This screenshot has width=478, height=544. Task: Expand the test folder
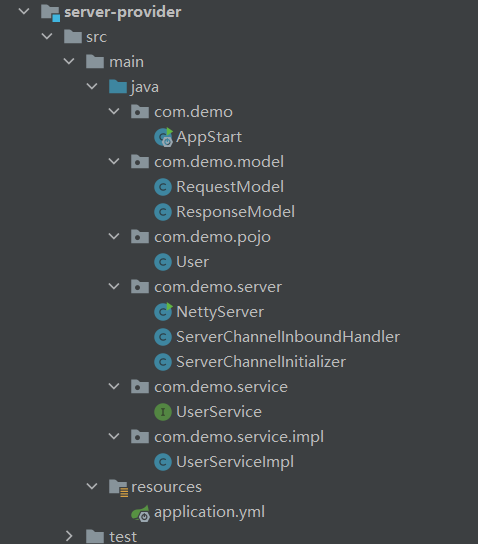tap(69, 536)
